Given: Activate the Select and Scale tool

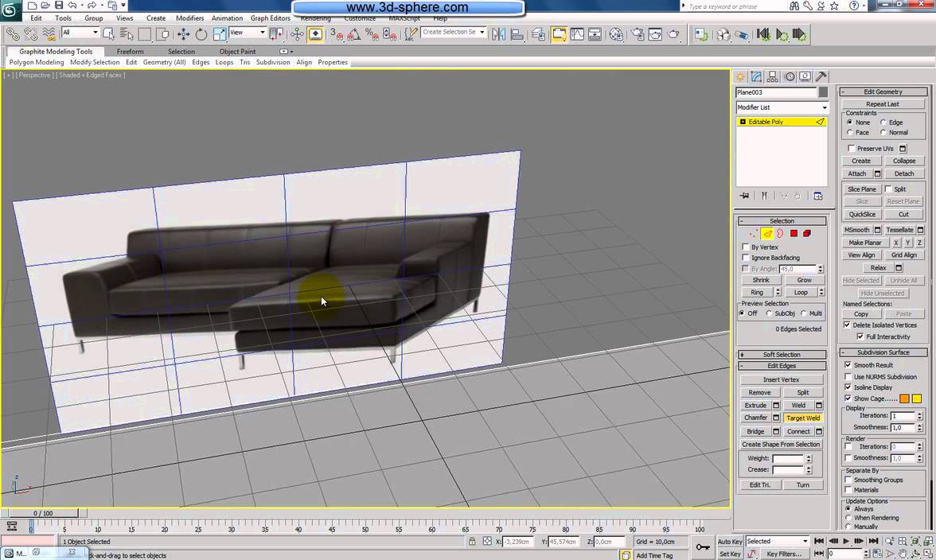Looking at the screenshot, I should (219, 34).
